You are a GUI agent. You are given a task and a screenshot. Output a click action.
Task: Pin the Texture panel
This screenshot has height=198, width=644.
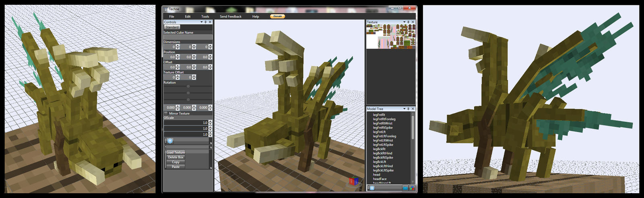408,22
